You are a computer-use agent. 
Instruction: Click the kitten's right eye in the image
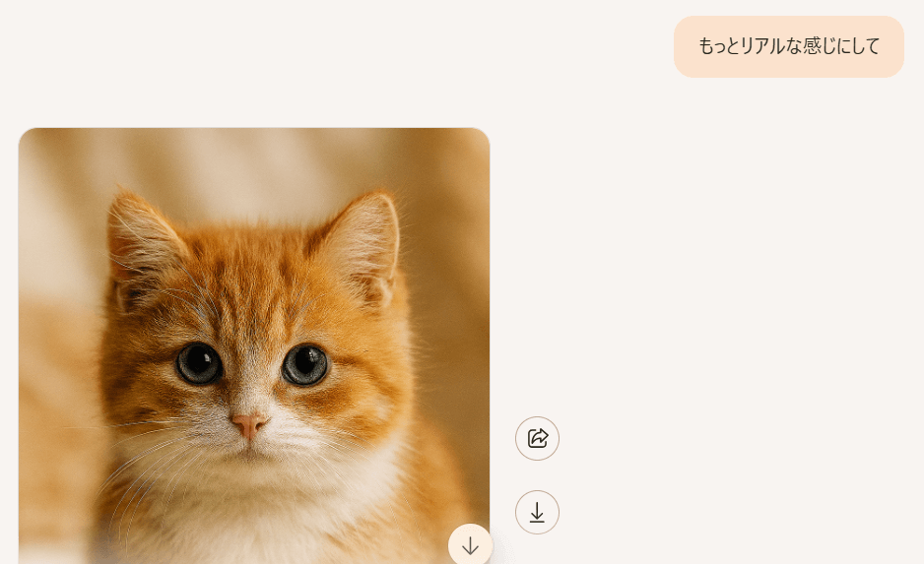click(x=305, y=364)
